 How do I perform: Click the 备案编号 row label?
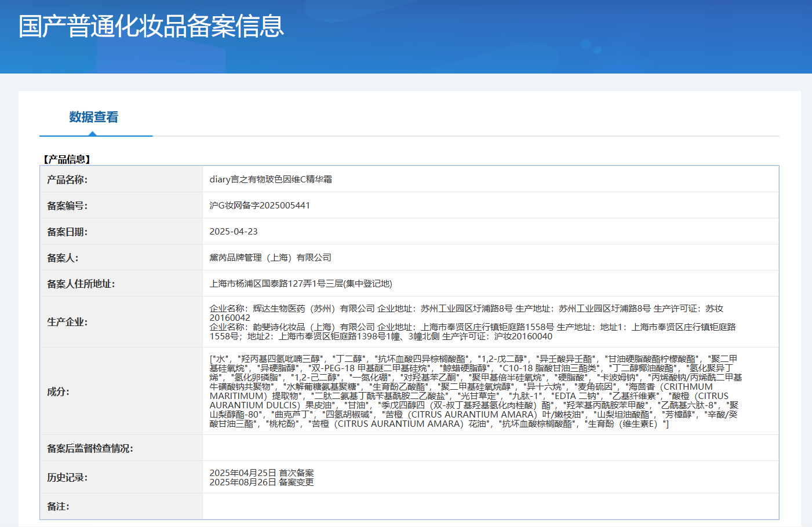coord(67,206)
